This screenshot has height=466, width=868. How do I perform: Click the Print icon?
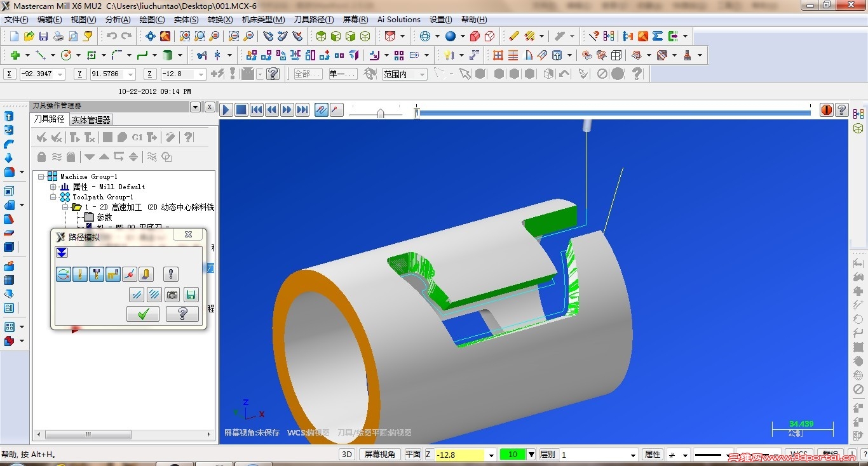58,36
